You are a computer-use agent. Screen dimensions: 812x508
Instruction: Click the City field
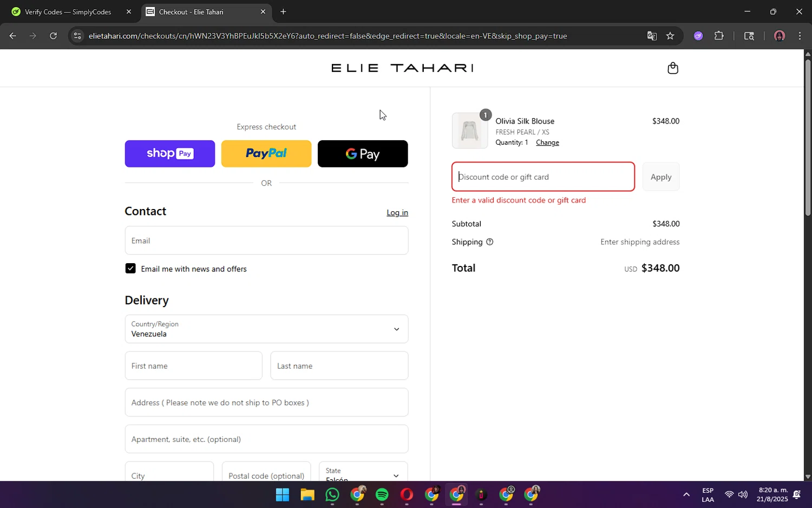click(169, 471)
